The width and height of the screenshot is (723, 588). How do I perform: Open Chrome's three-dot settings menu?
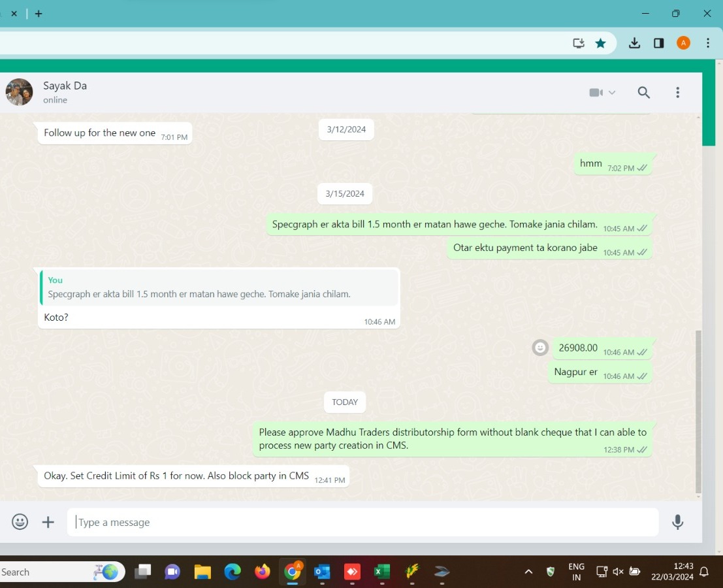[708, 43]
